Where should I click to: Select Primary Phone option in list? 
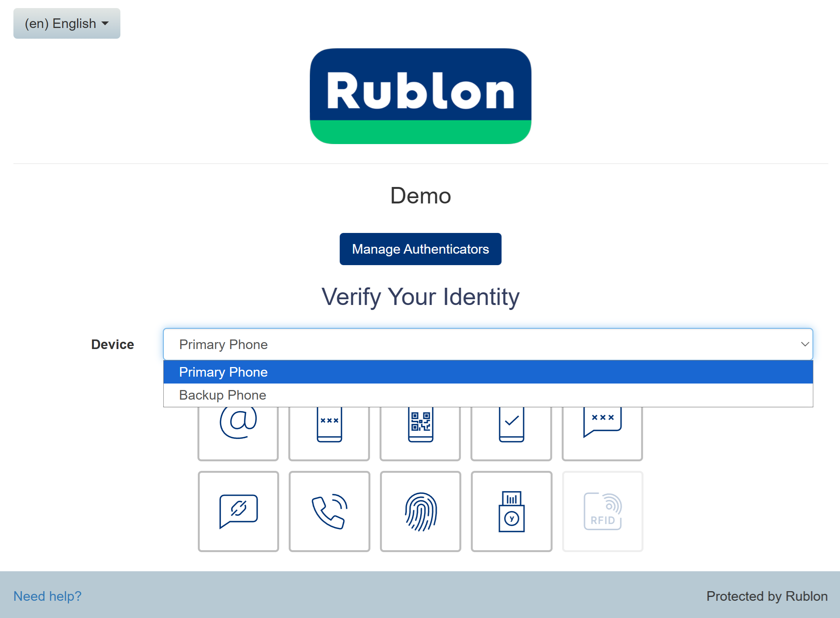(x=487, y=372)
